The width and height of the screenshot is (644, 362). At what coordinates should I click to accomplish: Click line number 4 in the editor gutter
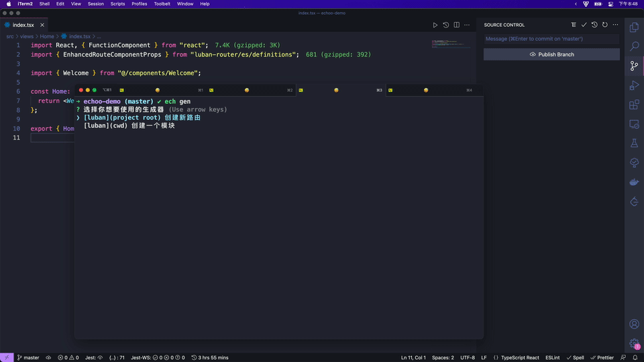click(18, 73)
